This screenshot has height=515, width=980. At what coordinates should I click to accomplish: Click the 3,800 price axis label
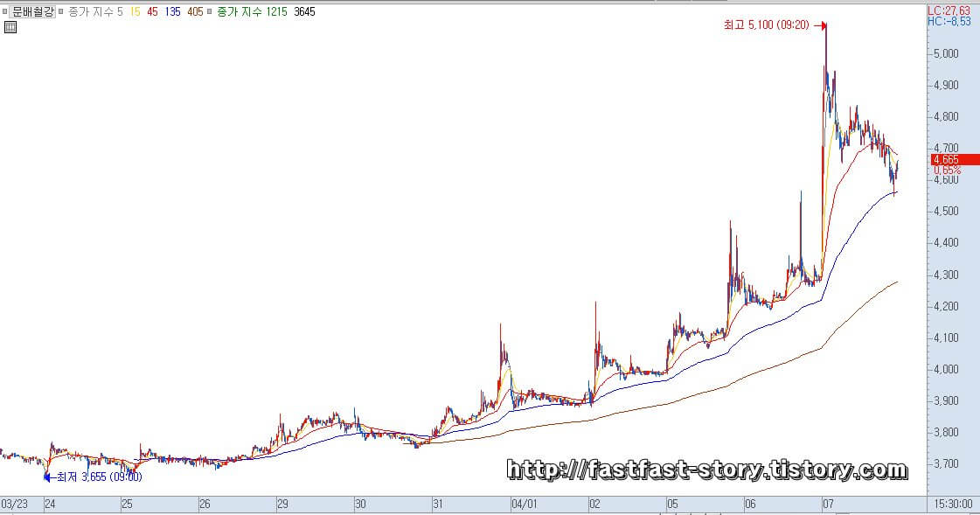[946, 433]
